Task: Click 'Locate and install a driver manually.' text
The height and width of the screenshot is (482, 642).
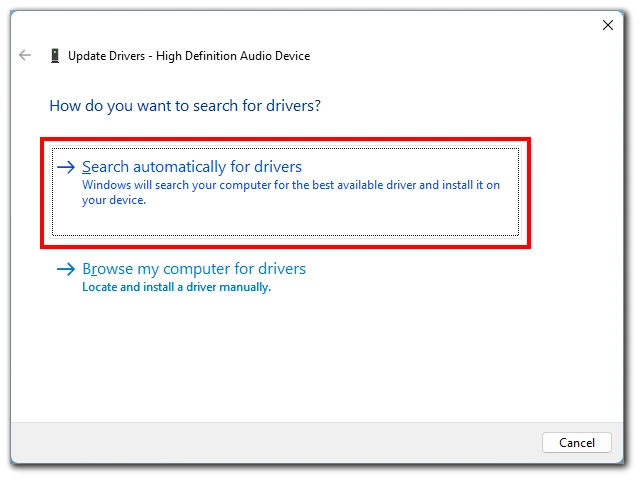Action: (176, 287)
